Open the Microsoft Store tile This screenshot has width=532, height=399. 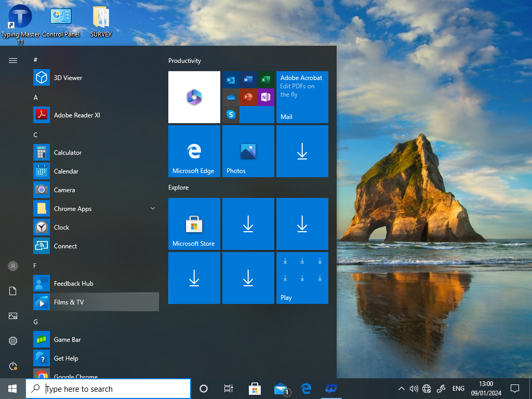coord(194,224)
